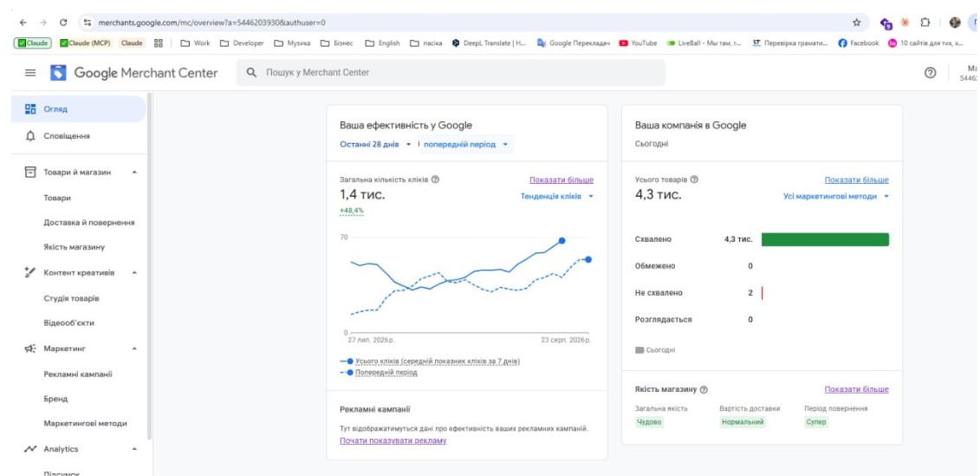Image resolution: width=980 pixels, height=476 pixels.
Task: Click the Супер return period badge
Action: coord(816,422)
